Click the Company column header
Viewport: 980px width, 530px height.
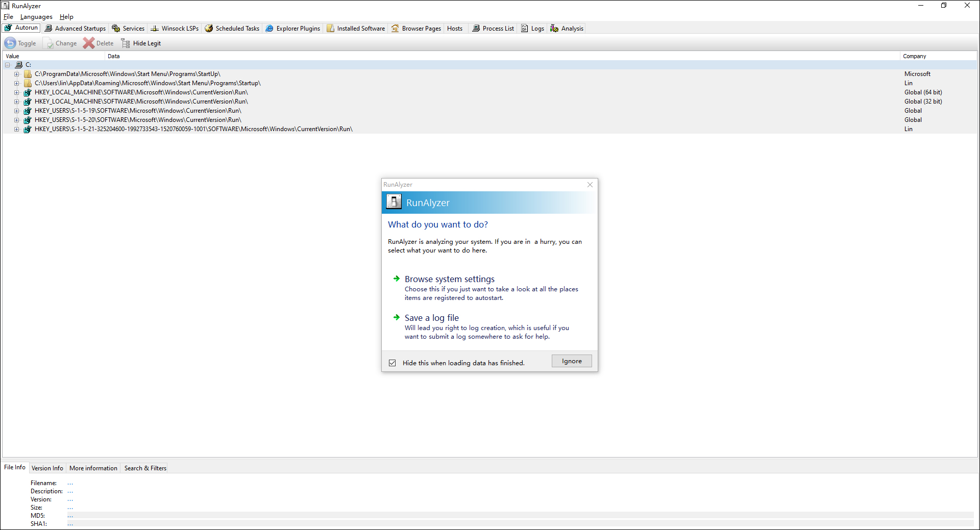pos(938,56)
